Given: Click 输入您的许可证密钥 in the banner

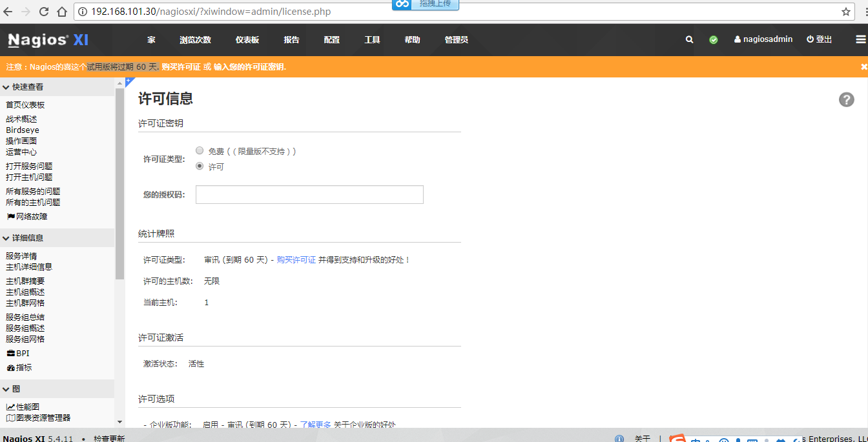Looking at the screenshot, I should tap(249, 67).
